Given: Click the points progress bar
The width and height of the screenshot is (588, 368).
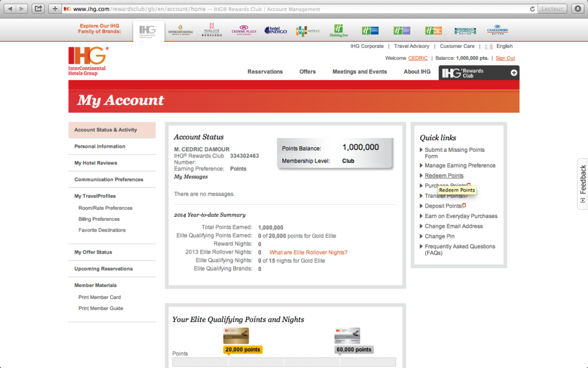Looking at the screenshot, I should (x=284, y=362).
